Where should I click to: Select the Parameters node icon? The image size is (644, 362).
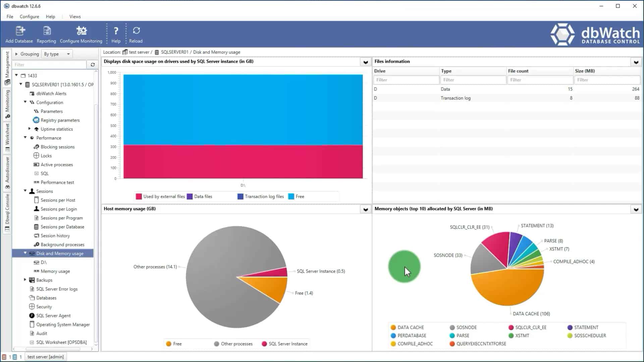[36, 111]
